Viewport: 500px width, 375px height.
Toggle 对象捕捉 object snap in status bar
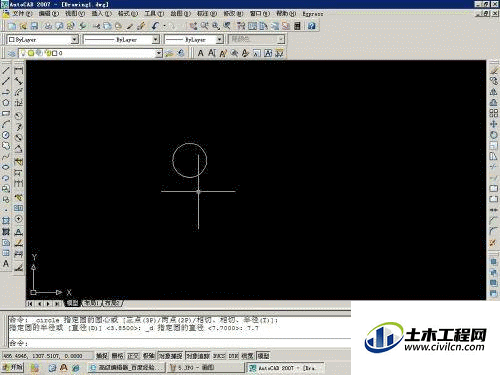pyautogui.click(x=170, y=356)
